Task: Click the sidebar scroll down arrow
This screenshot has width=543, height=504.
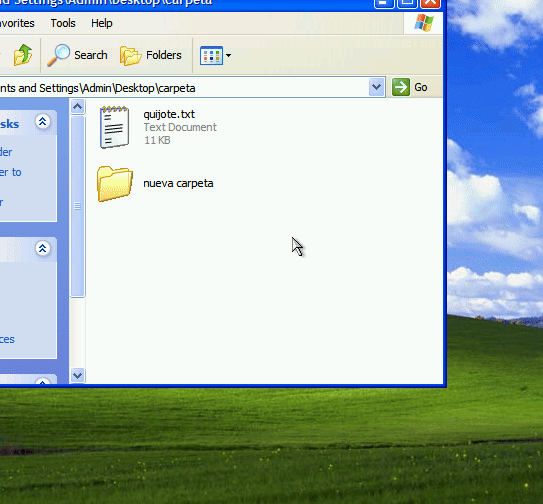Action: (x=78, y=375)
